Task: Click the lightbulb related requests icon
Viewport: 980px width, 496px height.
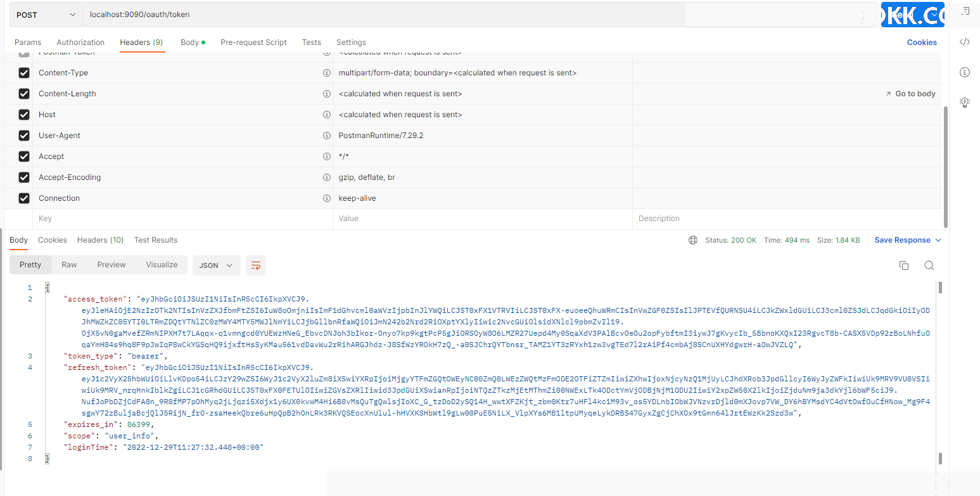Action: pos(964,102)
